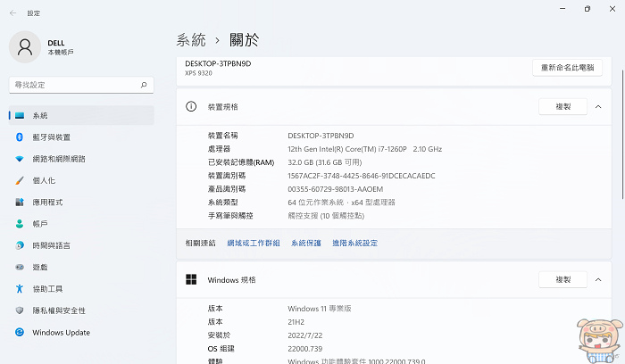The height and width of the screenshot is (364, 625).
Task: Open 時間與語言 settings
Action: tap(81, 245)
